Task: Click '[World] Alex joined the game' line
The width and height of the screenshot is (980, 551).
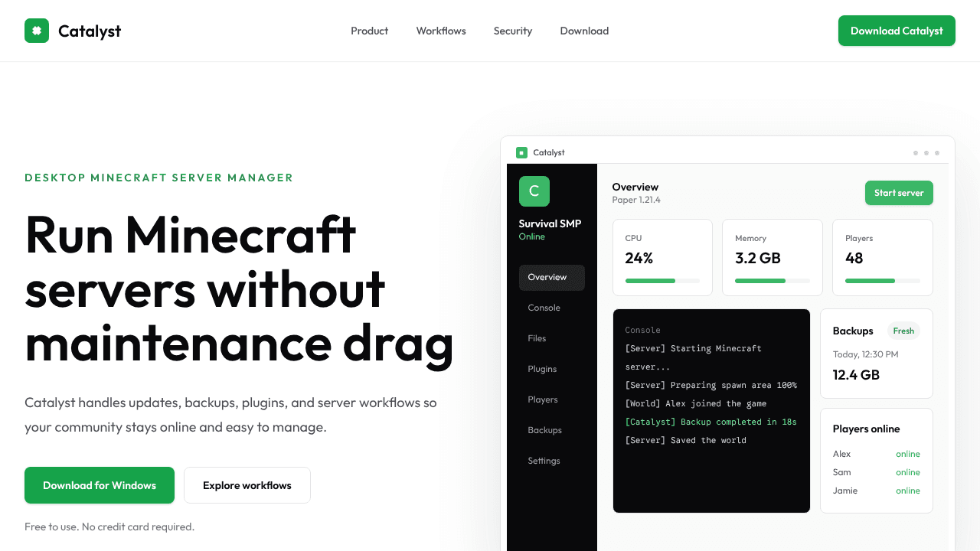Action: 696,403
